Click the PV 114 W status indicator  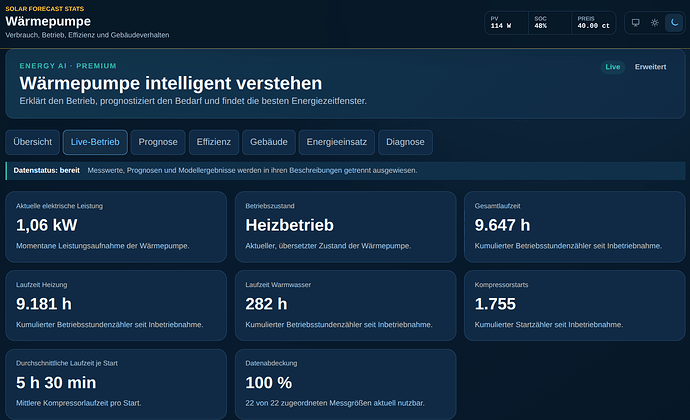pos(506,22)
